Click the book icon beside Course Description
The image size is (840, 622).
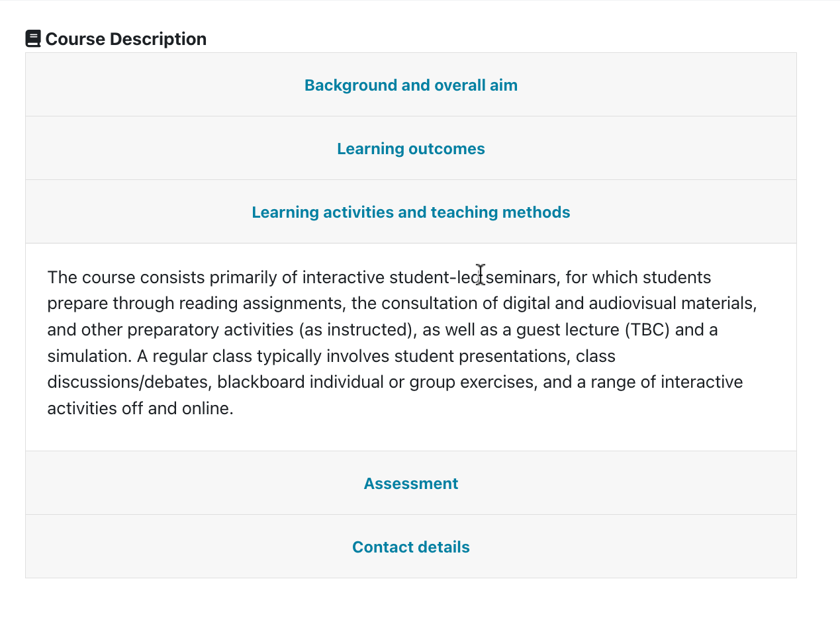point(33,39)
